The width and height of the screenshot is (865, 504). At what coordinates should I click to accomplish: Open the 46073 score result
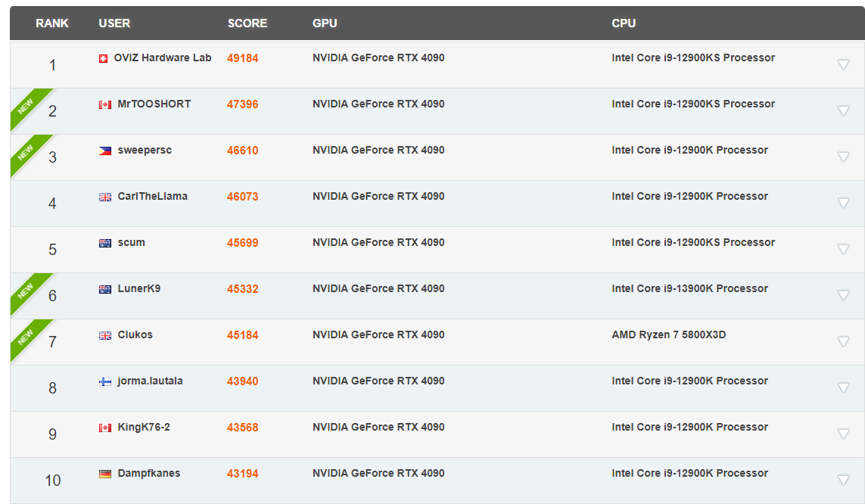click(x=242, y=196)
